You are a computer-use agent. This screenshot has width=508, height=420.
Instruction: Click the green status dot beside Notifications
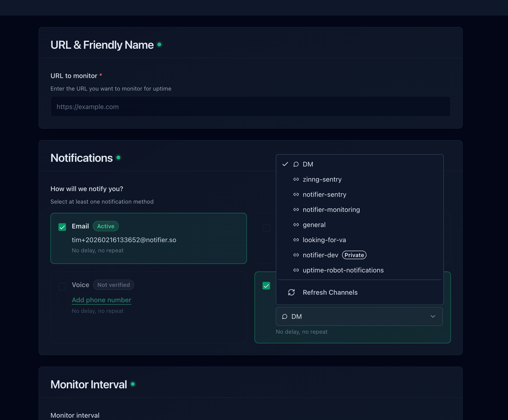pos(118,157)
